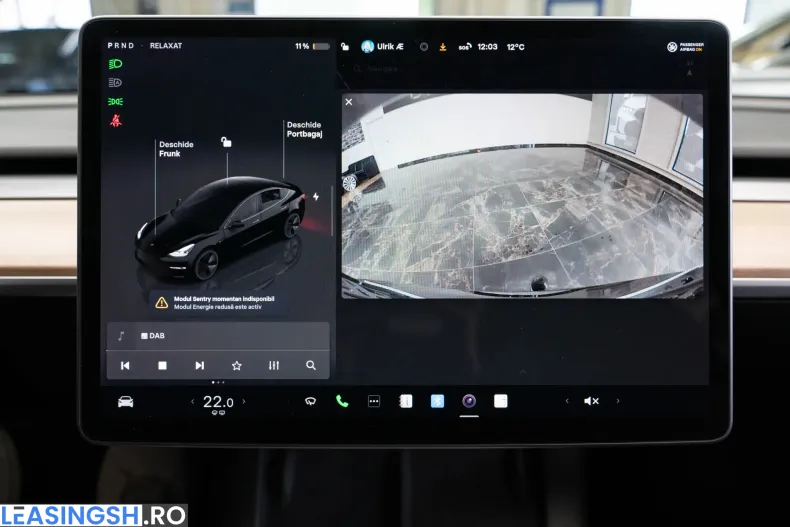Skip to previous DAB station

click(125, 365)
